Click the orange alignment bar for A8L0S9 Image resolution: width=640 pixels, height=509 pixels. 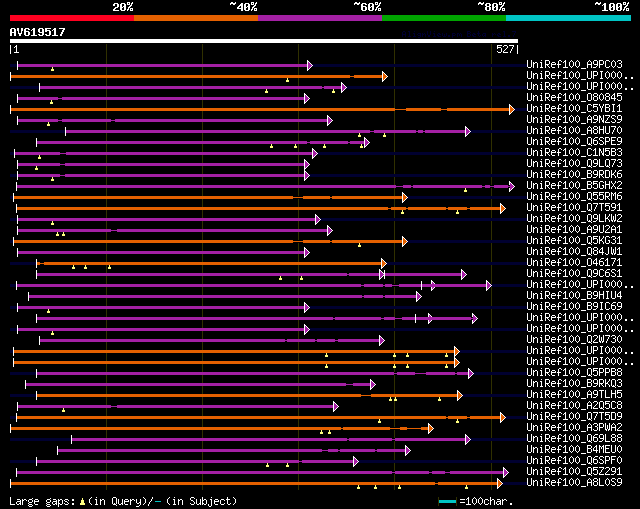point(256,484)
